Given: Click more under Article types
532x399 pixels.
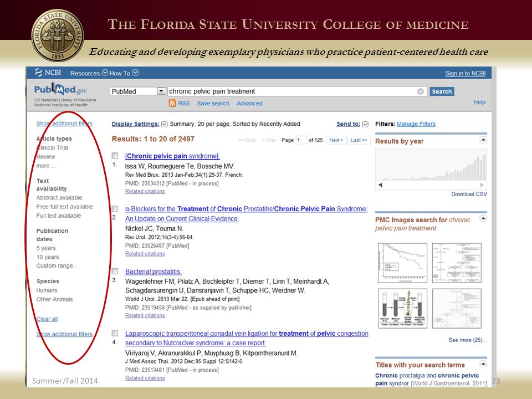Looking at the screenshot, I should (46, 166).
